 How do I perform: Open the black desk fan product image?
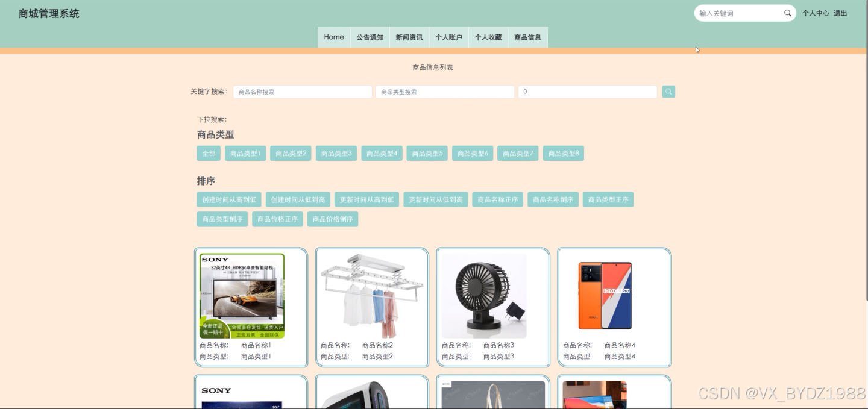coord(484,296)
